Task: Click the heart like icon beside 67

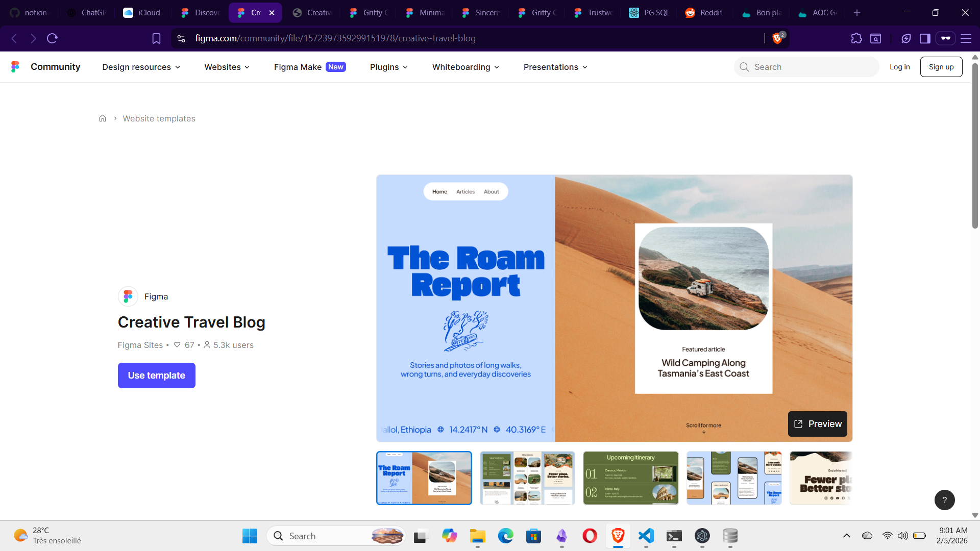Action: pos(177,345)
